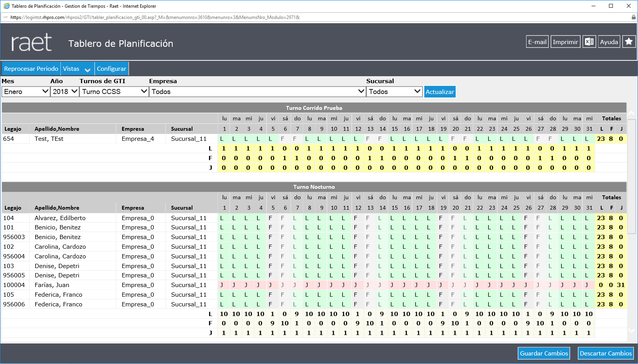
Task: Click the address bar padlock icon
Action: (633, 17)
